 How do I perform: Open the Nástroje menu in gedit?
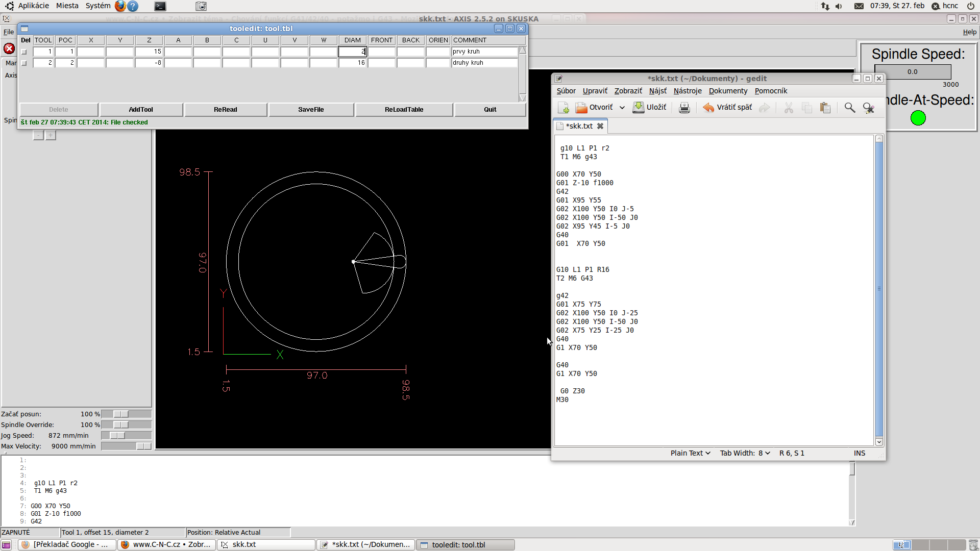[x=687, y=91]
